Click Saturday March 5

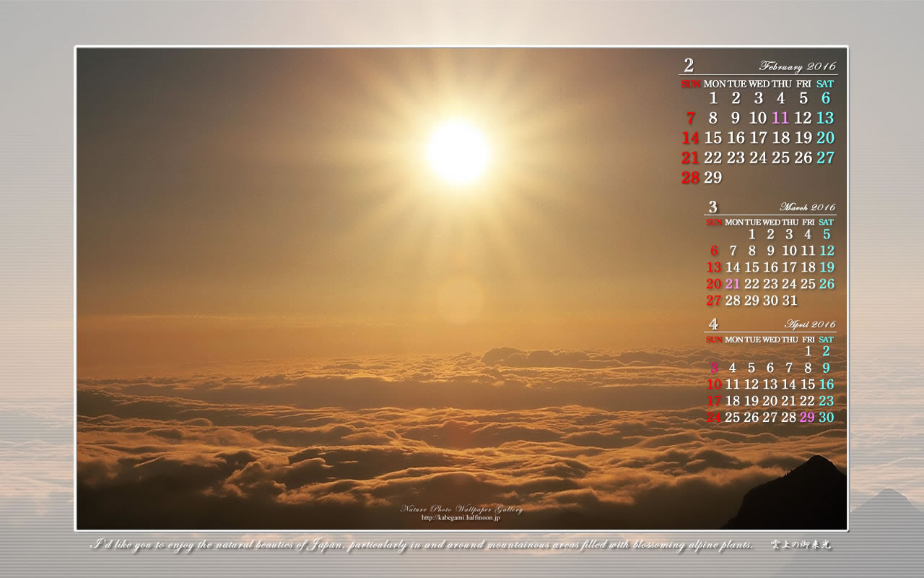click(827, 234)
